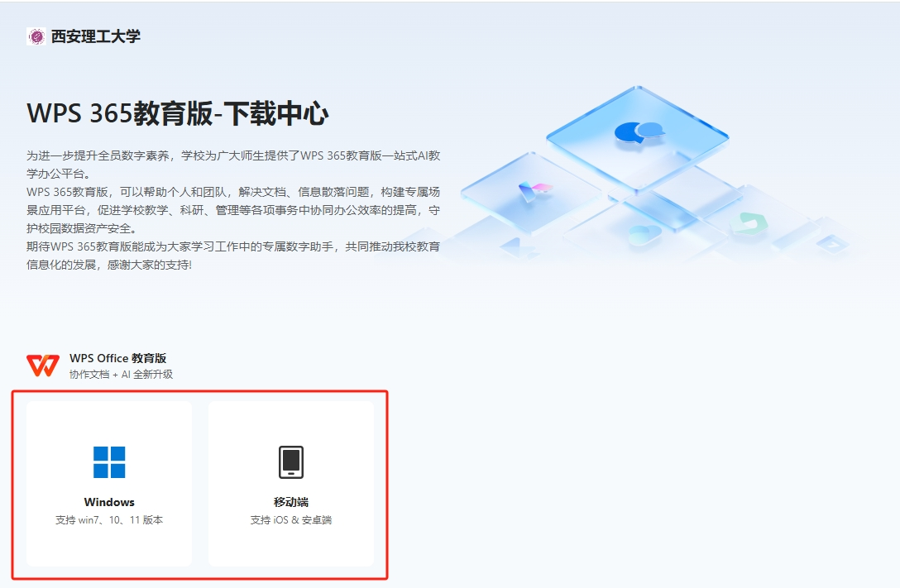Click the Windows title label
Image resolution: width=900 pixels, height=588 pixels.
[x=109, y=502]
